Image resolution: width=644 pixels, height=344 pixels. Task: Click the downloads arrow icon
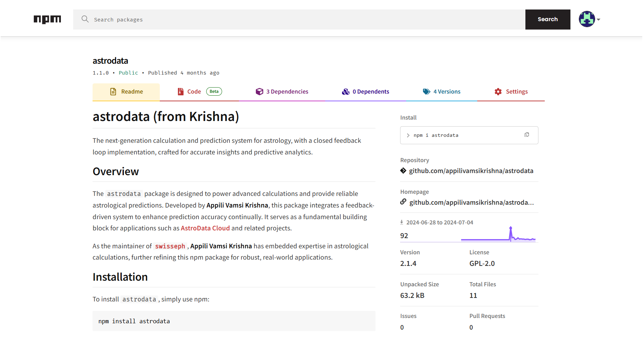coord(402,222)
